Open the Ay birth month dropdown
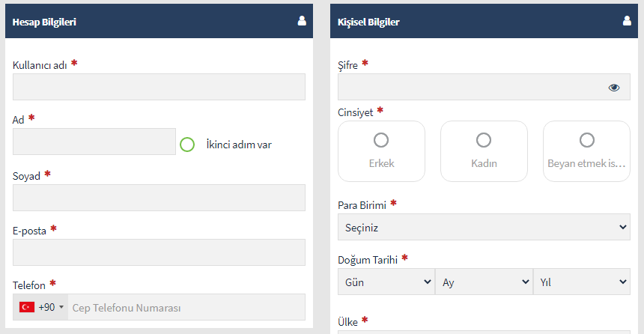Viewport: 644px width, 334px height. [x=484, y=282]
